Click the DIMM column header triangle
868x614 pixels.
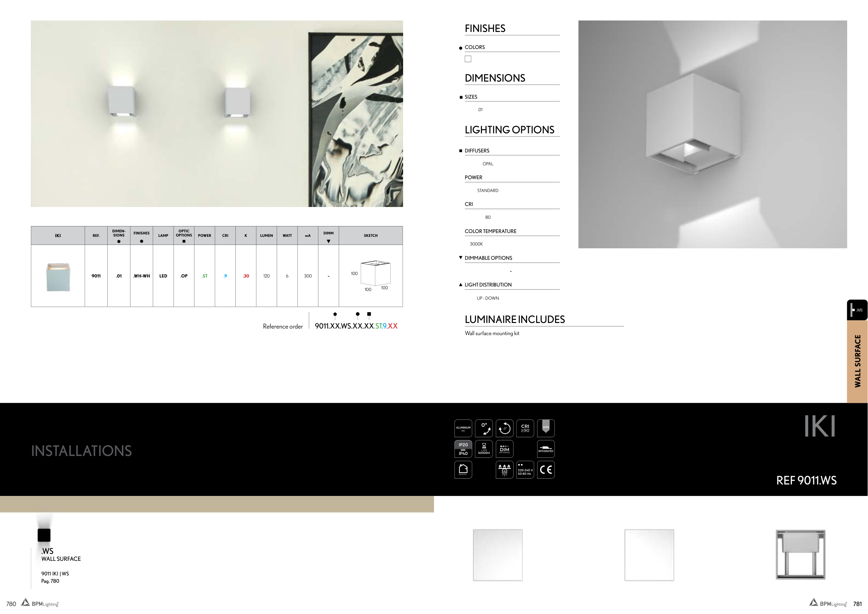(x=328, y=242)
